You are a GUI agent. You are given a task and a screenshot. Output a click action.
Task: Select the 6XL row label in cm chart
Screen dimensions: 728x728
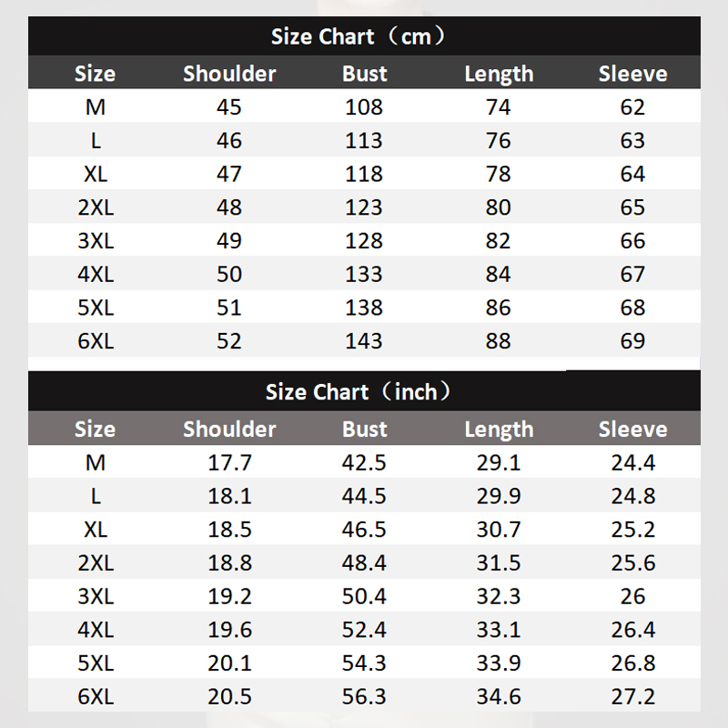96,341
